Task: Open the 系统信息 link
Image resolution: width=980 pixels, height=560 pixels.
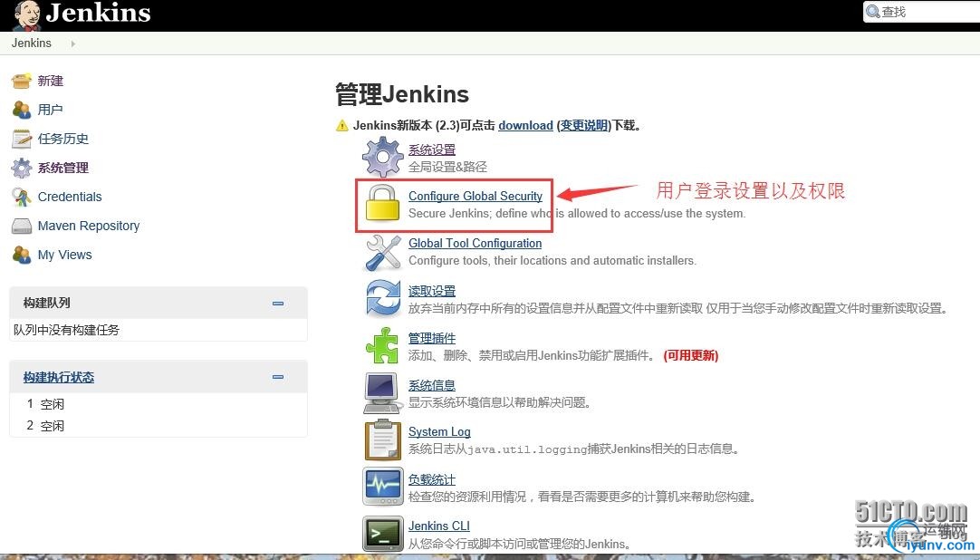Action: 432,386
